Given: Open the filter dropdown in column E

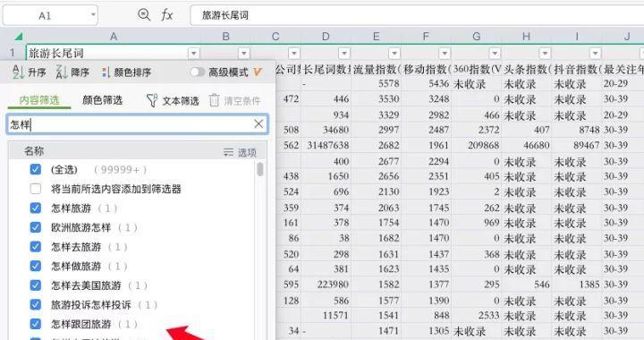Looking at the screenshot, I should coord(394,53).
